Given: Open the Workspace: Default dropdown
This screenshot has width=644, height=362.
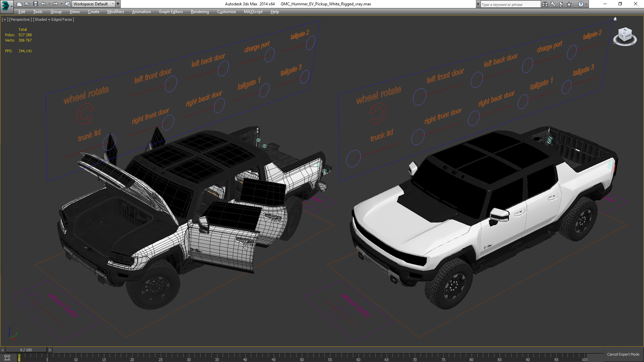Looking at the screenshot, I should (x=93, y=4).
